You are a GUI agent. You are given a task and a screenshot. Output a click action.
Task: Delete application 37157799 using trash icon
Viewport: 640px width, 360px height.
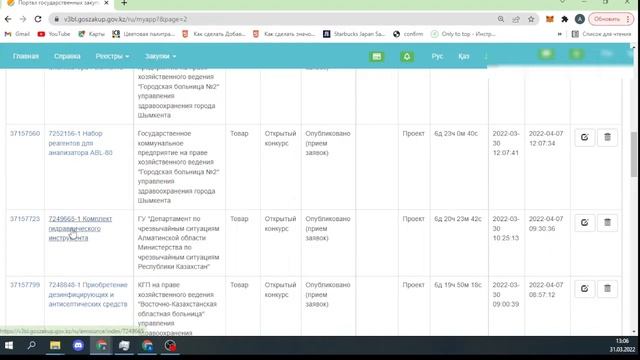tap(607, 289)
